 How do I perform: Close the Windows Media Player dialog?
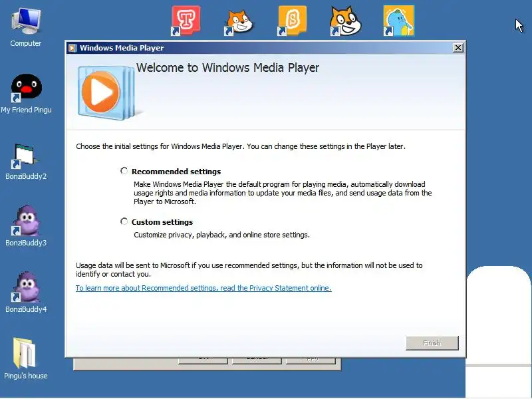(x=458, y=48)
